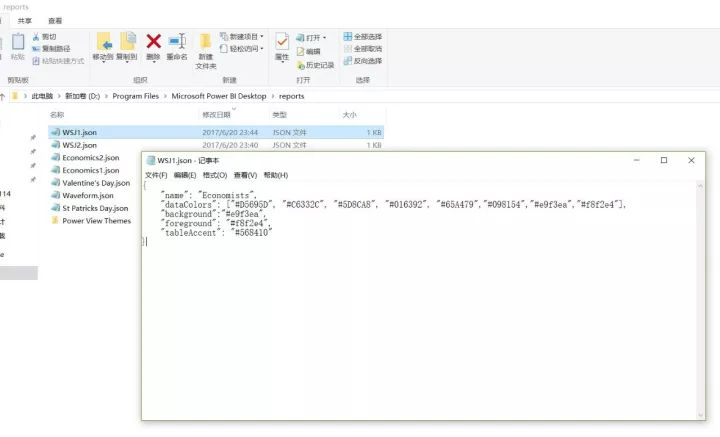Click Paste shortcut (粘贴快捷方式) option
The height and width of the screenshot is (437, 720).
(x=58, y=61)
